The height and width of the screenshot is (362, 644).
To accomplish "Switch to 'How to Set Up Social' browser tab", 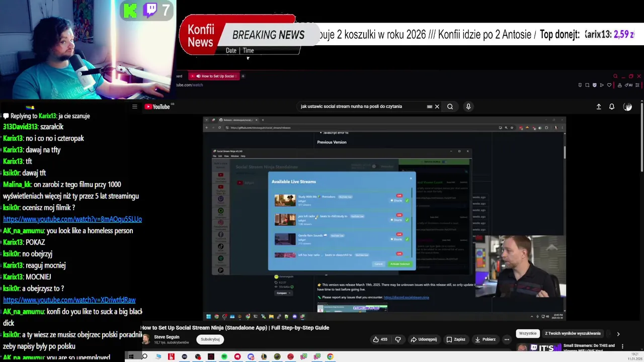I will point(214,76).
